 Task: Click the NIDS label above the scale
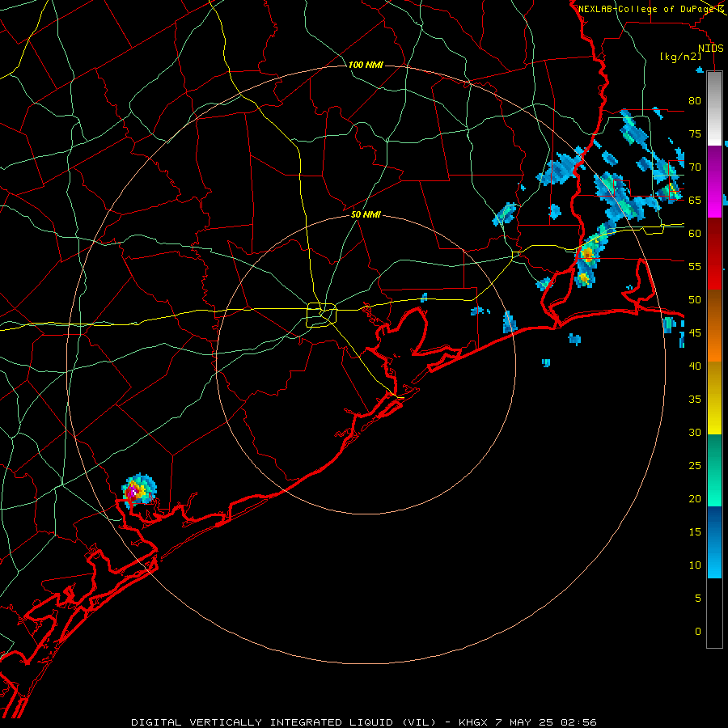[x=710, y=49]
